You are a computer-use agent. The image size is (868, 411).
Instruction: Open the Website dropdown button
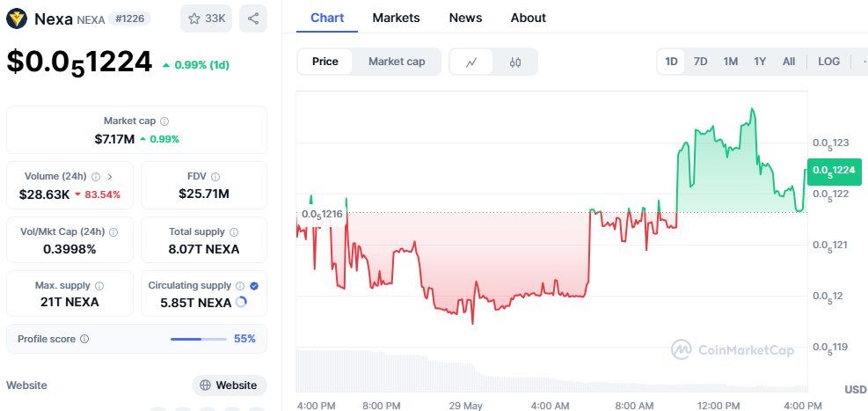[x=229, y=385]
